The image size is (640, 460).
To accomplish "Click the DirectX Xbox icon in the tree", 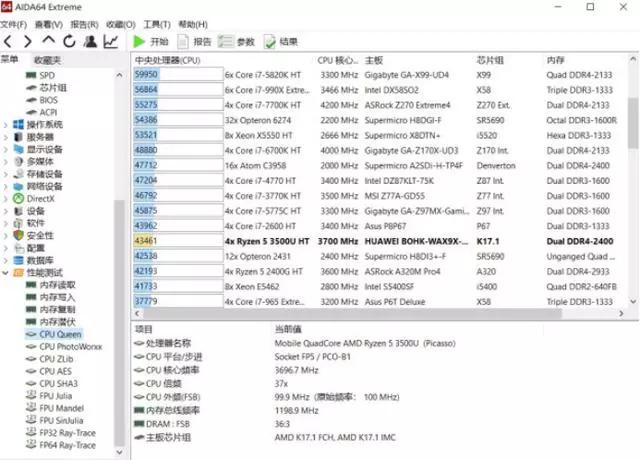I will 18,198.
